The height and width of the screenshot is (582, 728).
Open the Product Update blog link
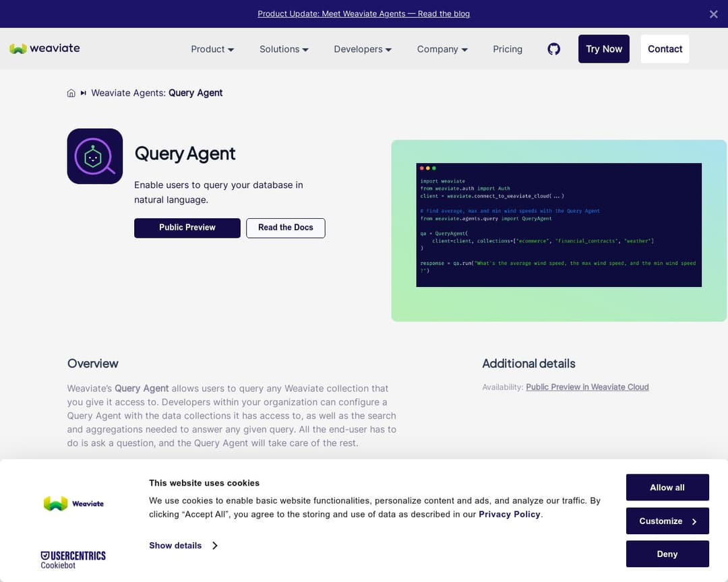tap(363, 14)
